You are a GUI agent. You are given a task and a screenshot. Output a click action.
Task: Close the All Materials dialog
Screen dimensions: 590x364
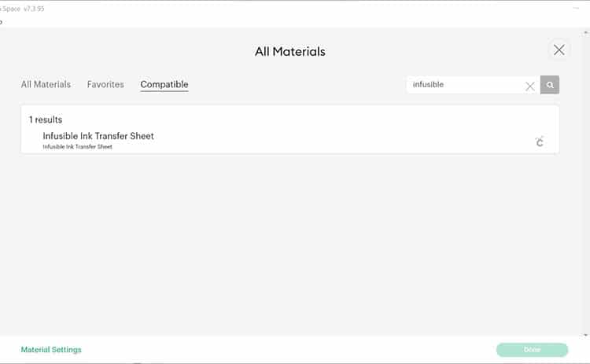[x=559, y=50]
